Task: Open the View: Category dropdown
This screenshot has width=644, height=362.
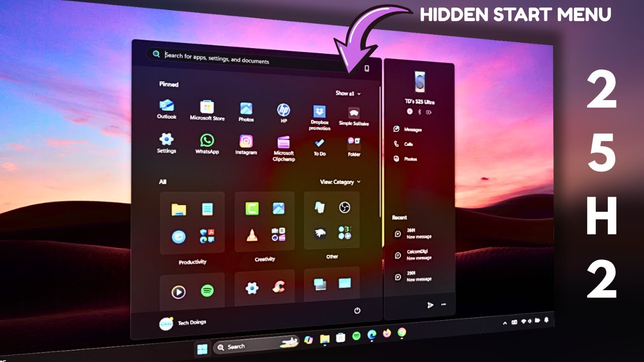Action: coord(341,182)
